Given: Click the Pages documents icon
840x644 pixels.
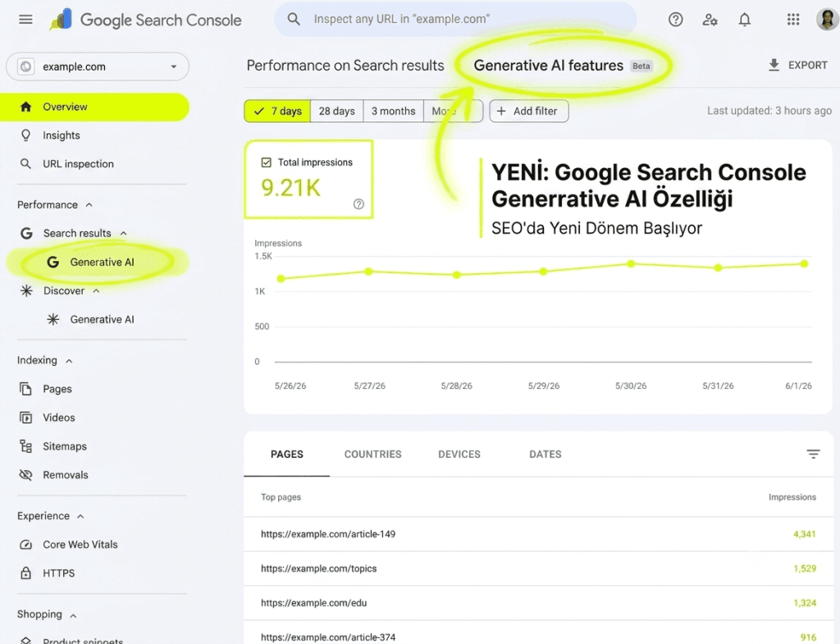Looking at the screenshot, I should click(25, 388).
